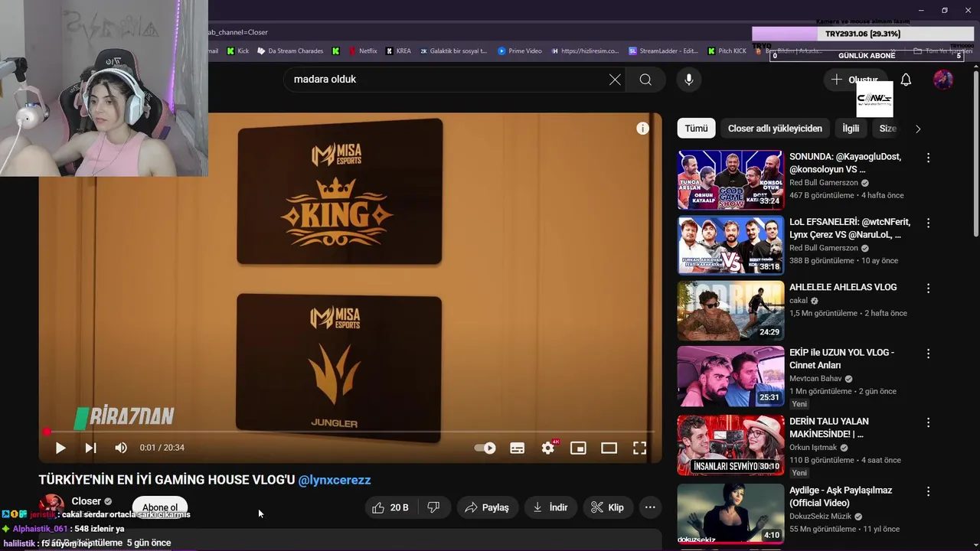Open options for EKİP ile UZUN YOL

(x=928, y=354)
